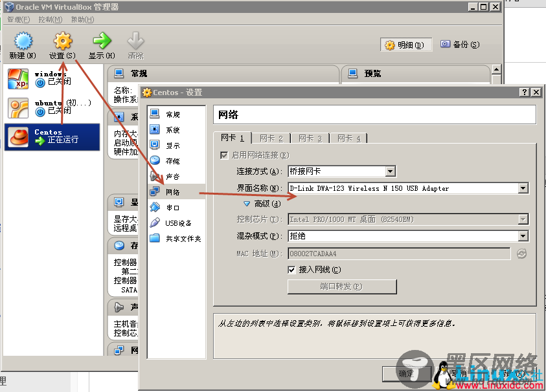Open 控制芯片 Intel PRO/1000 dropdown
The image size is (546, 392).
coord(408,219)
